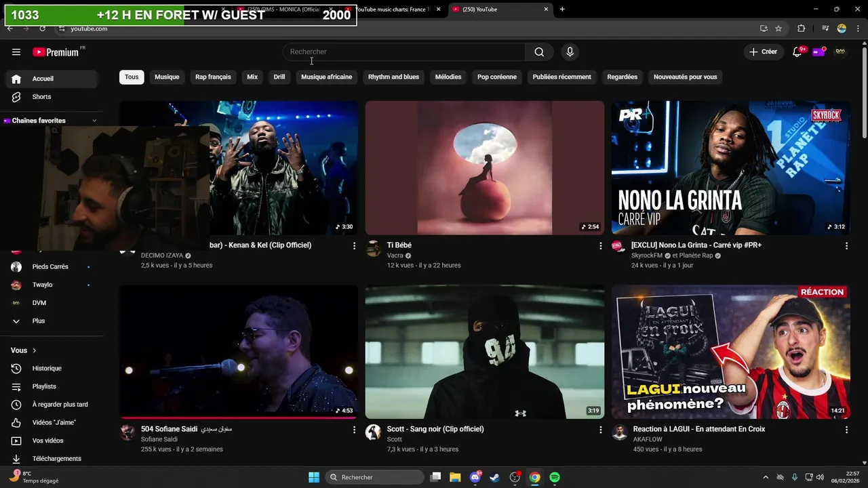The width and height of the screenshot is (868, 488).
Task: Open the Chrome extensions puzzle icon
Action: pyautogui.click(x=801, y=28)
